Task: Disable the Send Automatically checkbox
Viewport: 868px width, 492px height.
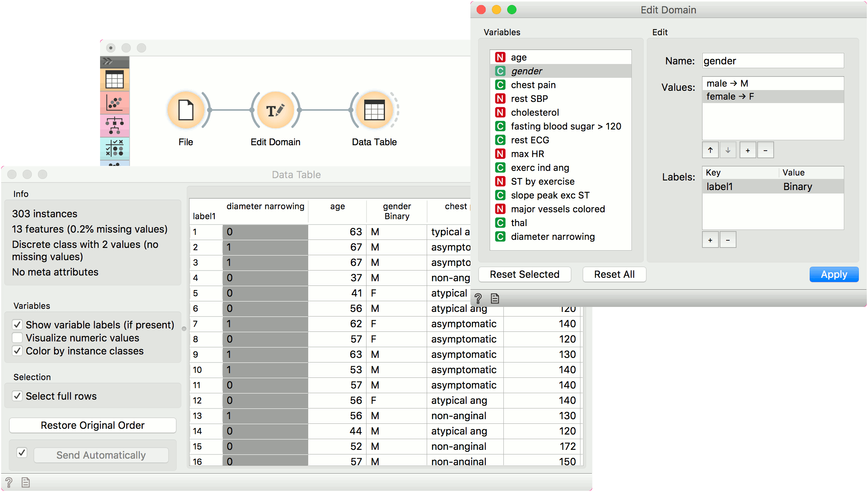Action: (22, 453)
